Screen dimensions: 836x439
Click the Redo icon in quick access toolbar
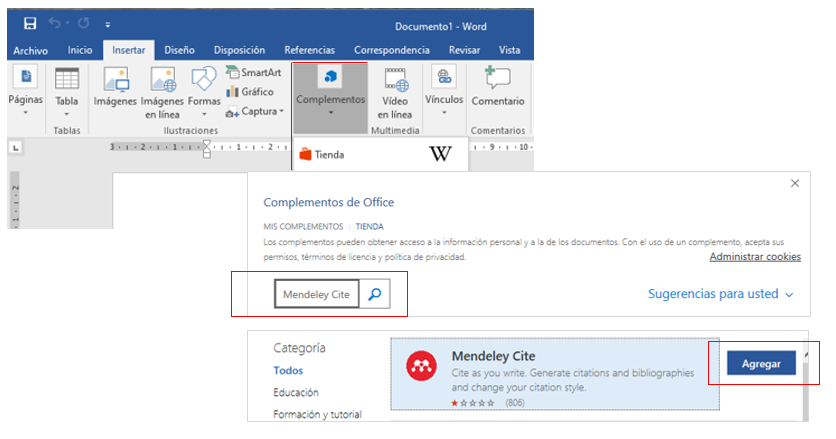84,23
